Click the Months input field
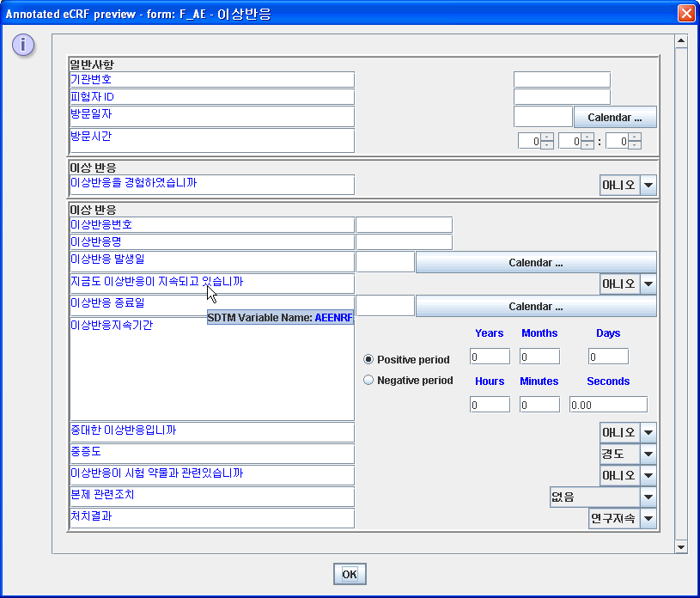700x598 pixels. [x=539, y=356]
